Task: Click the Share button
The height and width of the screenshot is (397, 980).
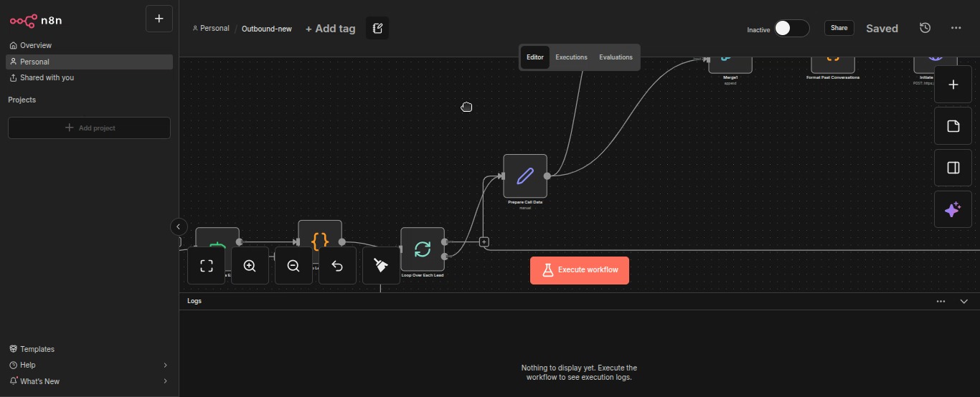Action: [x=839, y=28]
